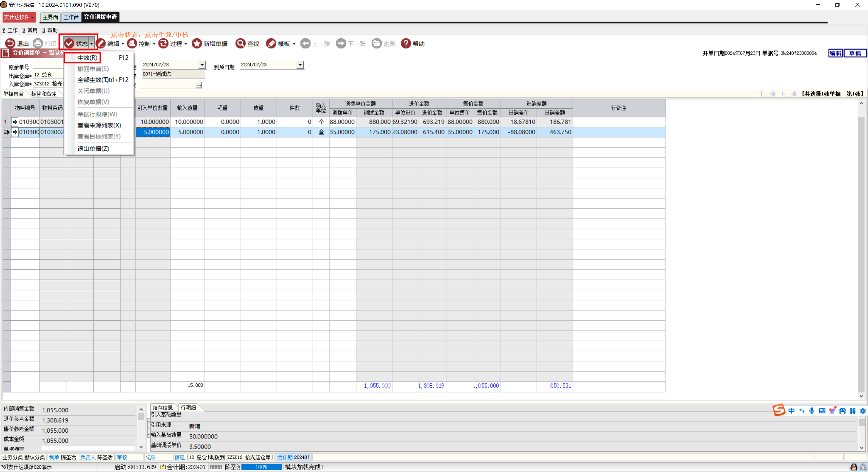Toggle the 草稿 draft status button
868x472 pixels.
pos(855,53)
